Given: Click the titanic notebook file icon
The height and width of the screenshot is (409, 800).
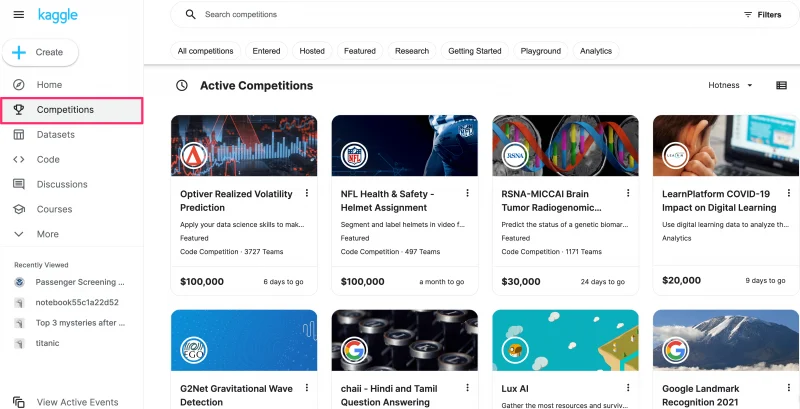Looking at the screenshot, I should tap(19, 343).
